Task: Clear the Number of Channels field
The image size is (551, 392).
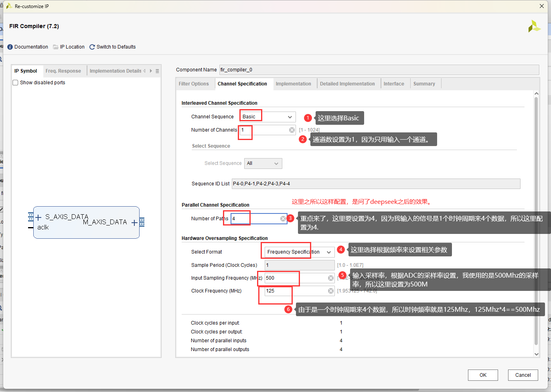Action: [292, 130]
